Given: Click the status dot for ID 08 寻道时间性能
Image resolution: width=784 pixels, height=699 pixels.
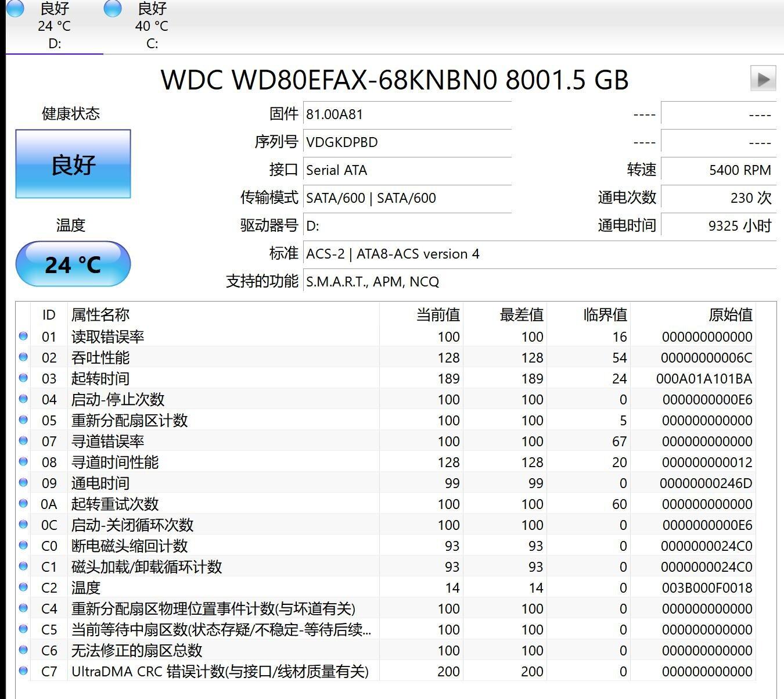Looking at the screenshot, I should [x=23, y=461].
